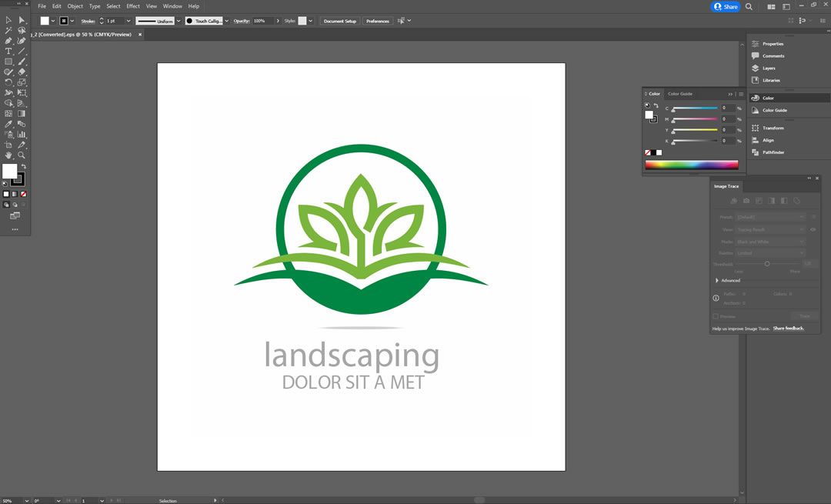Screen dimensions: 831x504
Task: Choose the Eyedropper tool
Action: point(8,124)
